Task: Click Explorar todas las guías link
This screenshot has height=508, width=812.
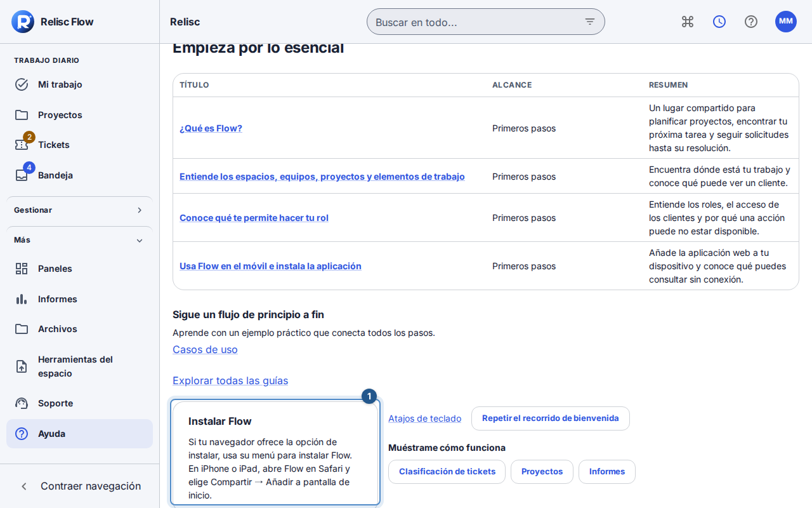Action: pyautogui.click(x=230, y=381)
